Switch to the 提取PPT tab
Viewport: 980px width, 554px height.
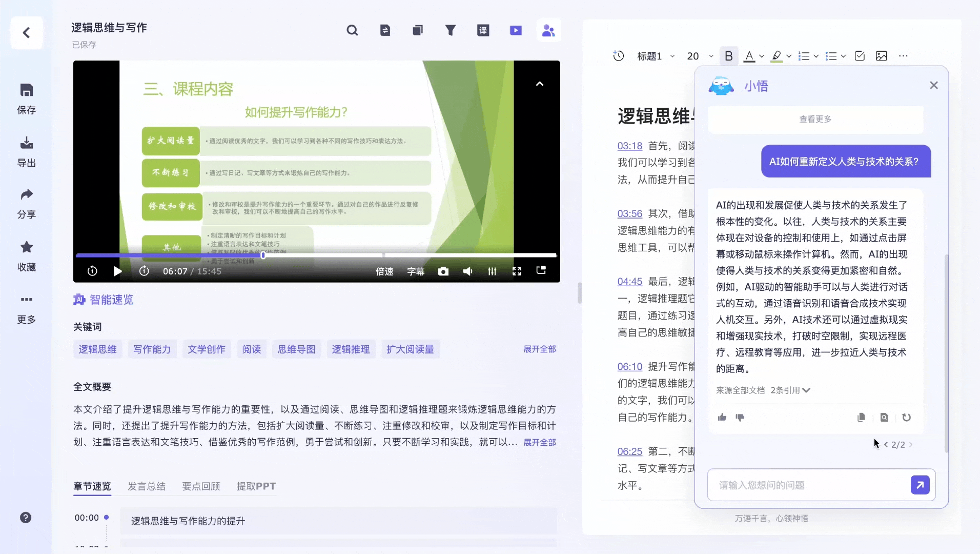pos(256,486)
